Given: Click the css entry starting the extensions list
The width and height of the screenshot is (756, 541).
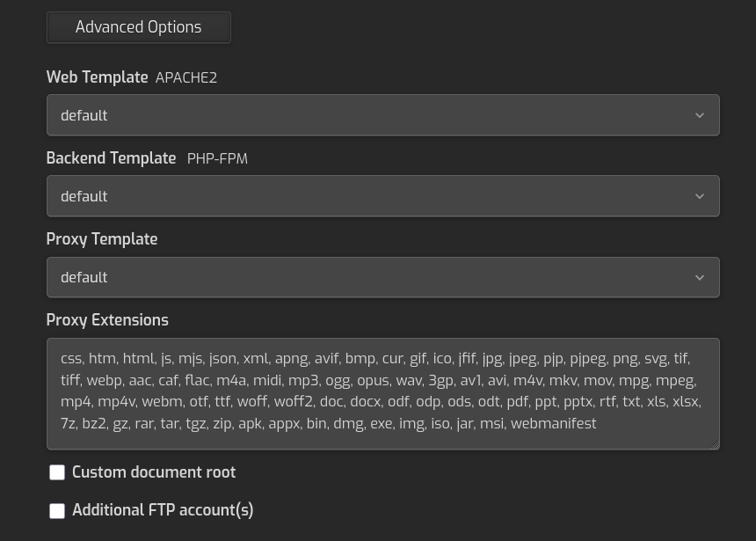Looking at the screenshot, I should (70, 358).
